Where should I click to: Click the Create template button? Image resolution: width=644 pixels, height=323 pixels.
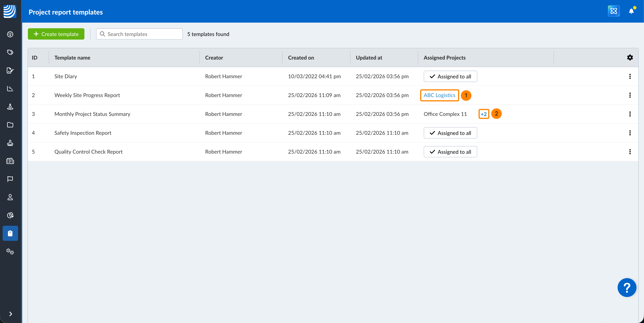point(56,34)
